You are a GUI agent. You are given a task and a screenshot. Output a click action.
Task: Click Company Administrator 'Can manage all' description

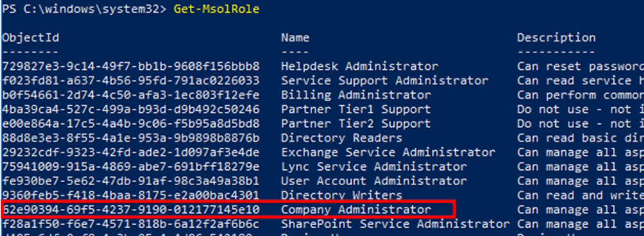580,210
